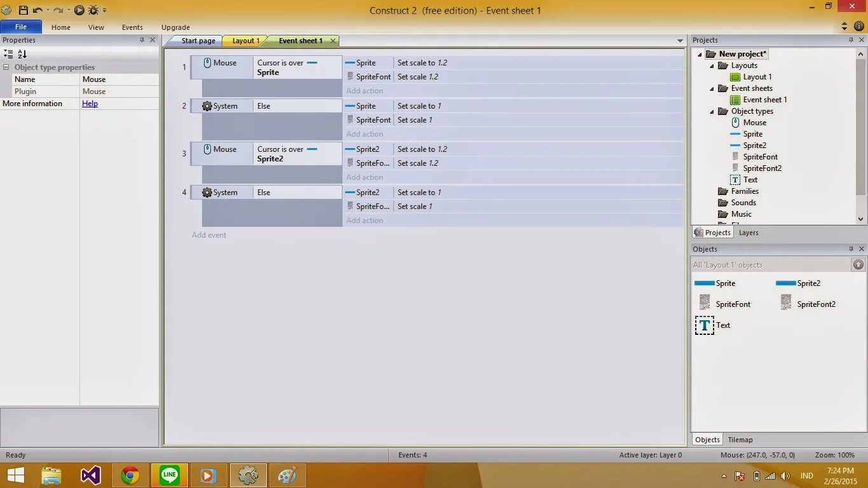Collapse the Layouts folder in Projects

click(x=712, y=66)
